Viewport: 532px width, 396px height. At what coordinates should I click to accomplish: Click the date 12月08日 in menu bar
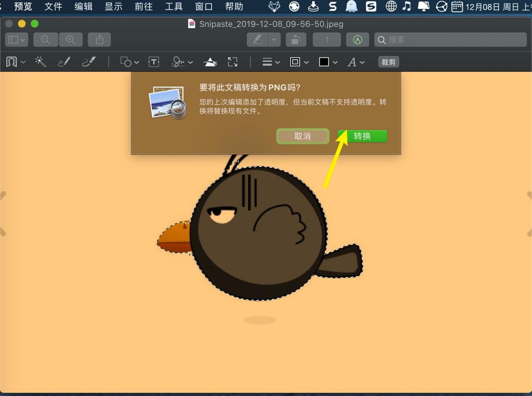pos(482,7)
